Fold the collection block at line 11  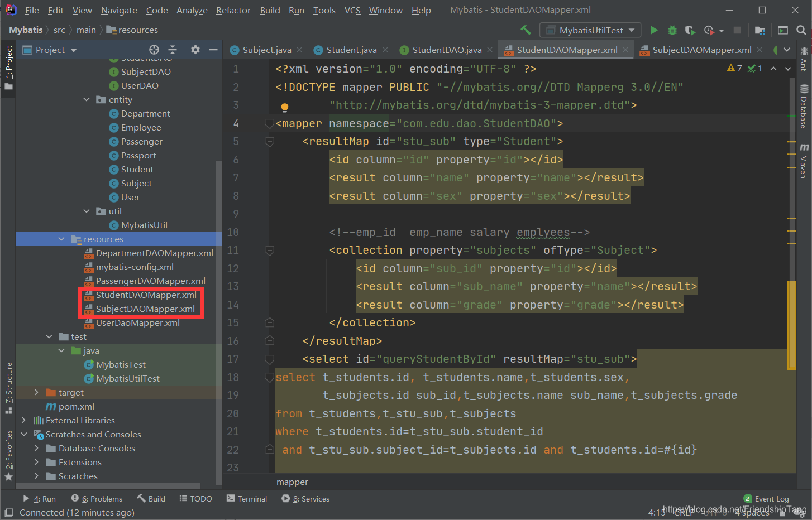[270, 251]
